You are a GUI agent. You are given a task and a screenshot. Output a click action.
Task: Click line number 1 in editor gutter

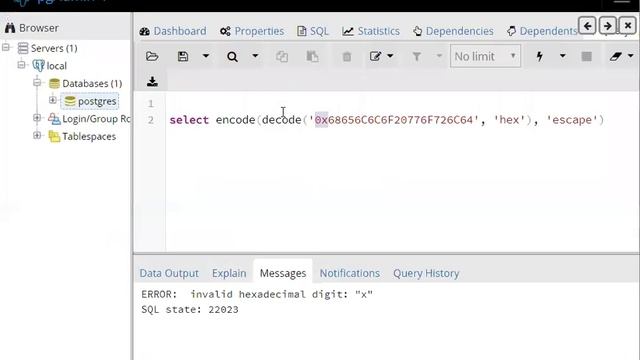click(151, 104)
